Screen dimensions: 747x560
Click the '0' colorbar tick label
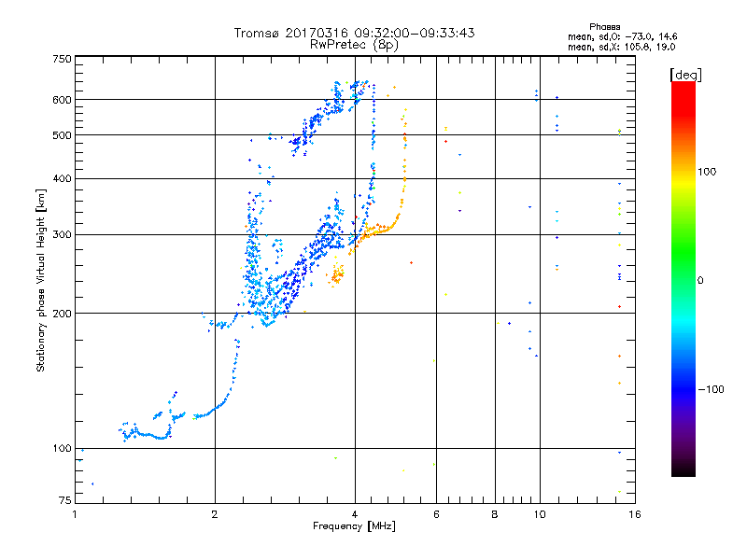click(x=700, y=281)
